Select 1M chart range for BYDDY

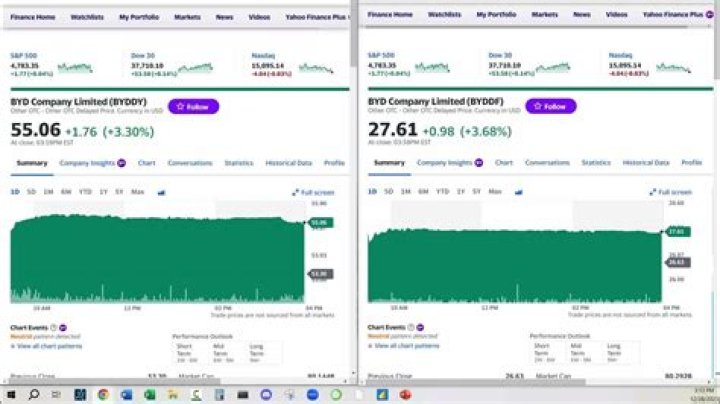(49, 192)
